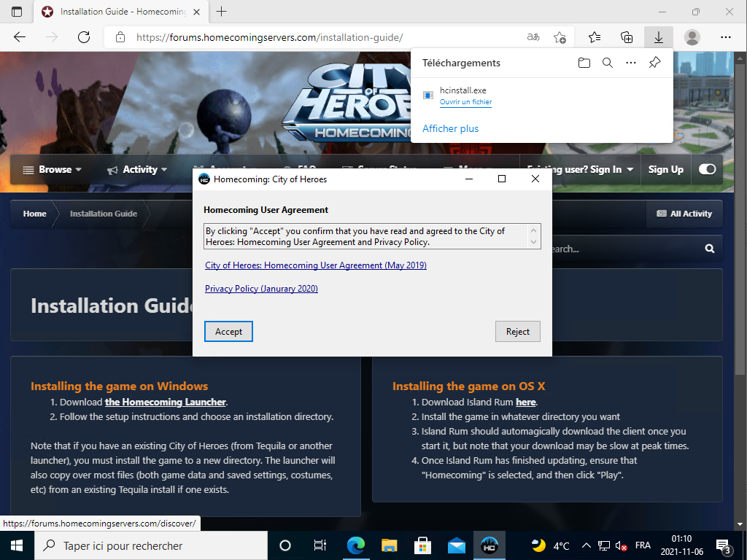Click the Windows taskbar search box

pos(150,545)
